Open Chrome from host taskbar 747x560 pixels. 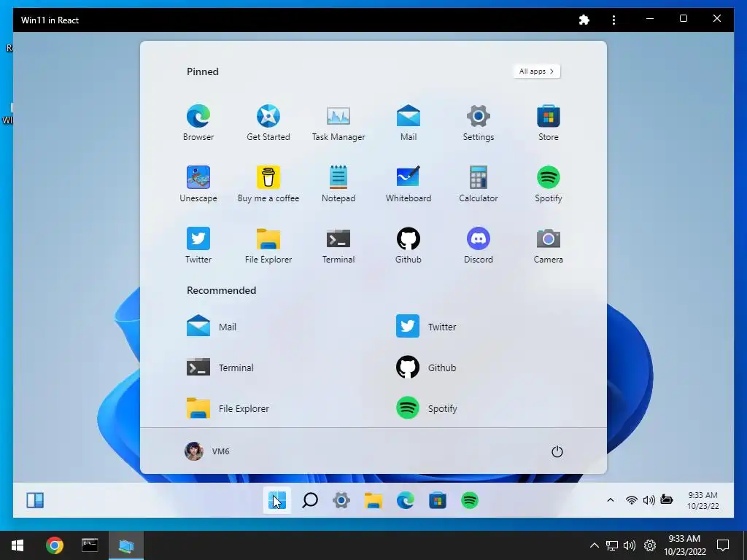(x=54, y=545)
